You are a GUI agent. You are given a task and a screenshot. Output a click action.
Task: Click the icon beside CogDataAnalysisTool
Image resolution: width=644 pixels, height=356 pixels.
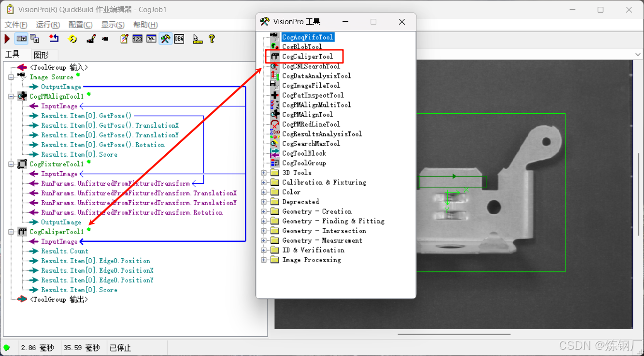coord(274,75)
